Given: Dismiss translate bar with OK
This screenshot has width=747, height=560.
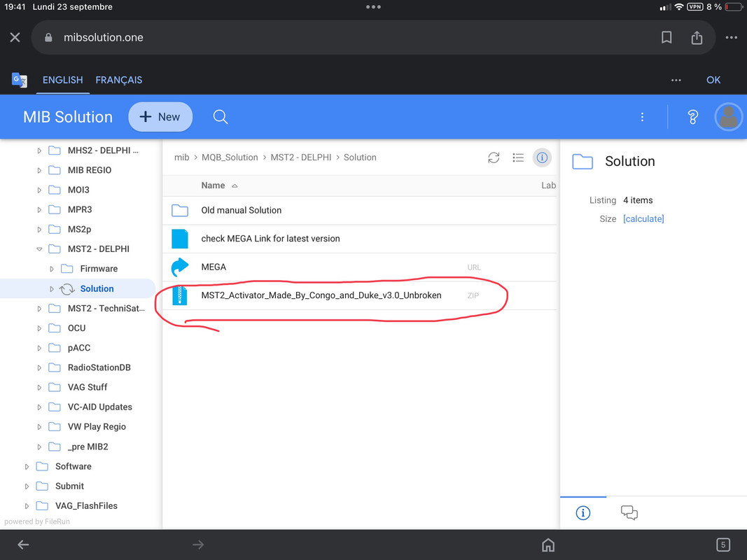Looking at the screenshot, I should (x=713, y=80).
